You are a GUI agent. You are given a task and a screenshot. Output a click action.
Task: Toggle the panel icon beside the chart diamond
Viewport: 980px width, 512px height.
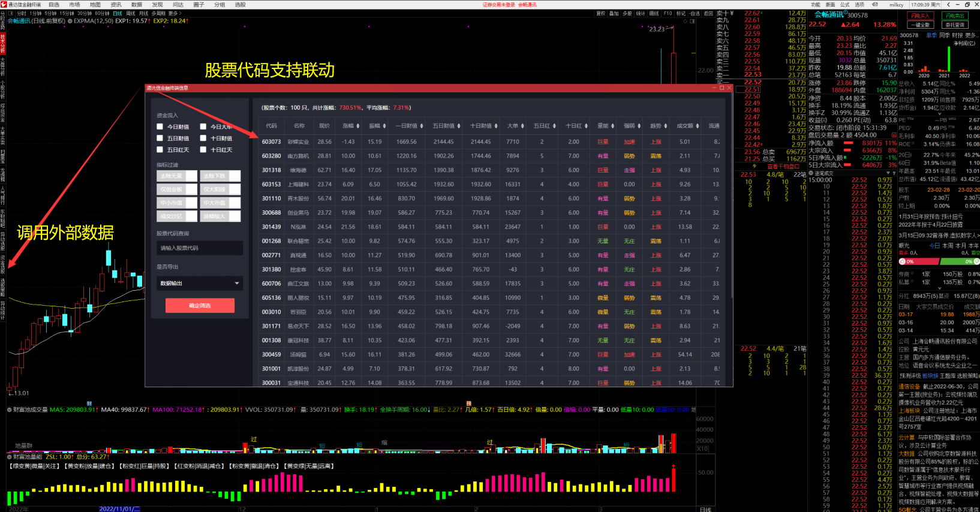693,21
